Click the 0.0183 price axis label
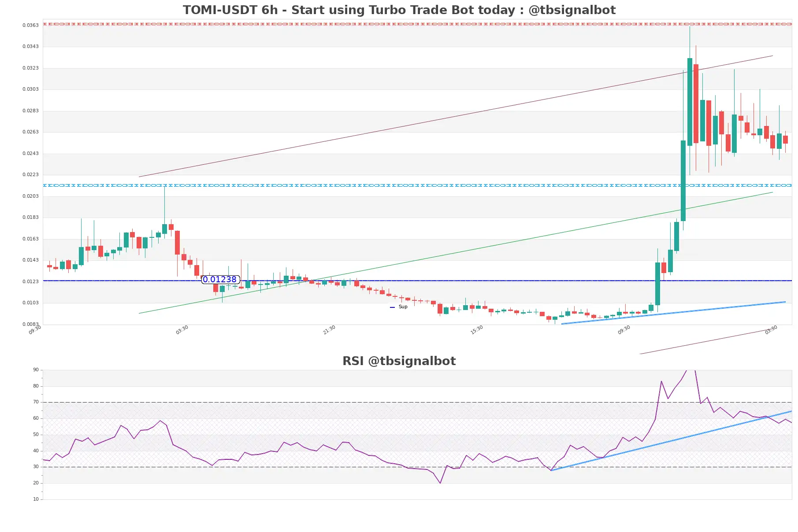The width and height of the screenshot is (798, 532). click(30, 217)
